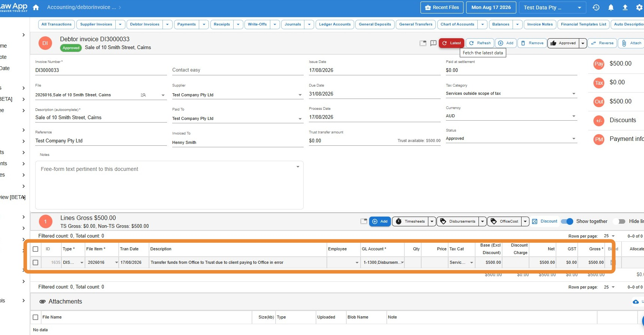Open the File field dropdown arrow
The image size is (644, 335).
tap(163, 95)
